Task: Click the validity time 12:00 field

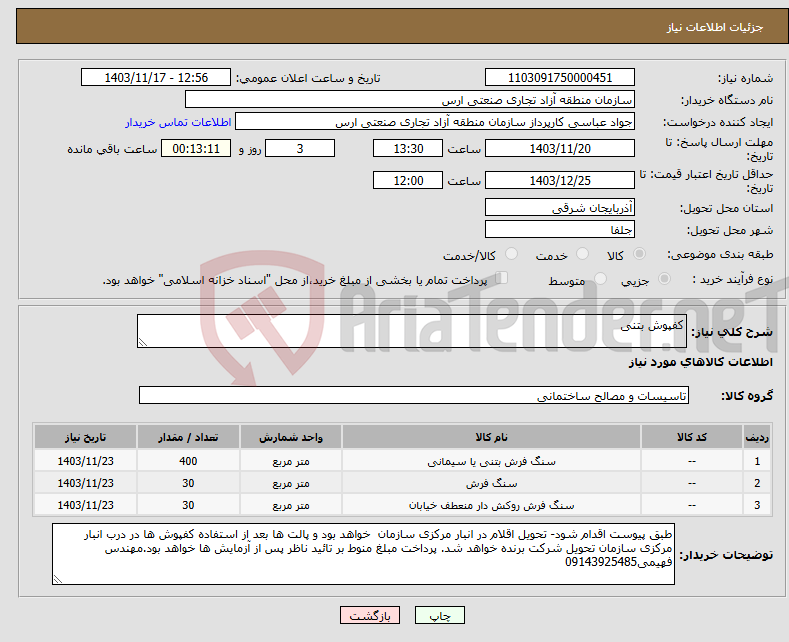Action: click(408, 180)
